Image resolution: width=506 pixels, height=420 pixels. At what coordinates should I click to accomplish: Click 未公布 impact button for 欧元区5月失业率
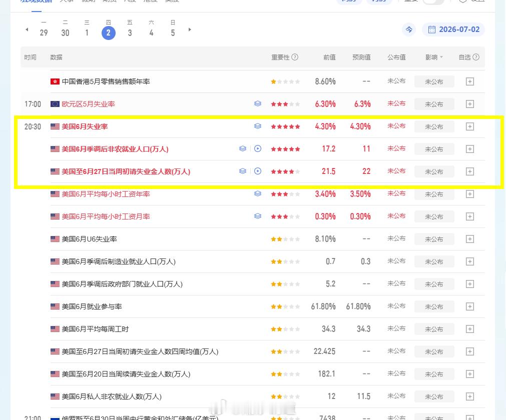434,104
